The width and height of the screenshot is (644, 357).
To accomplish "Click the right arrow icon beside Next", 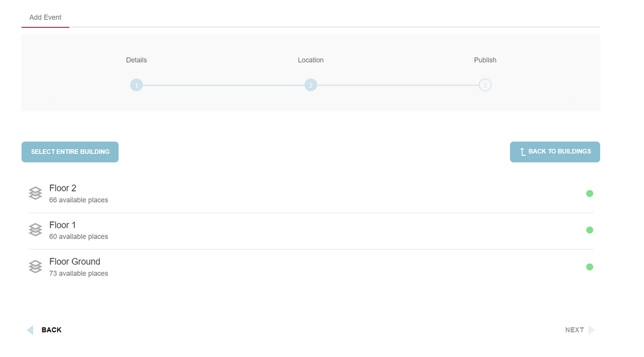I will coord(591,330).
